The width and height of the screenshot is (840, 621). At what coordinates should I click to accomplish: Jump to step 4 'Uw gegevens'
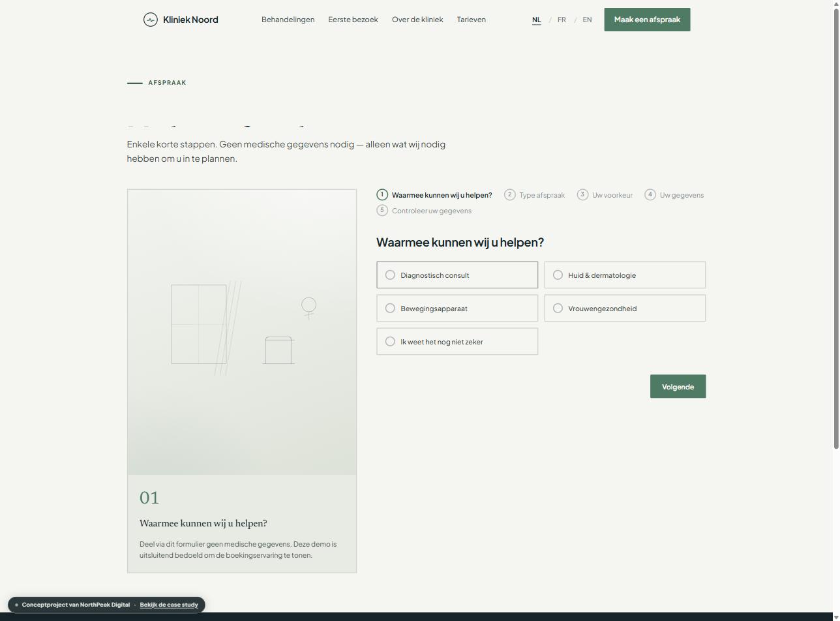[674, 195]
